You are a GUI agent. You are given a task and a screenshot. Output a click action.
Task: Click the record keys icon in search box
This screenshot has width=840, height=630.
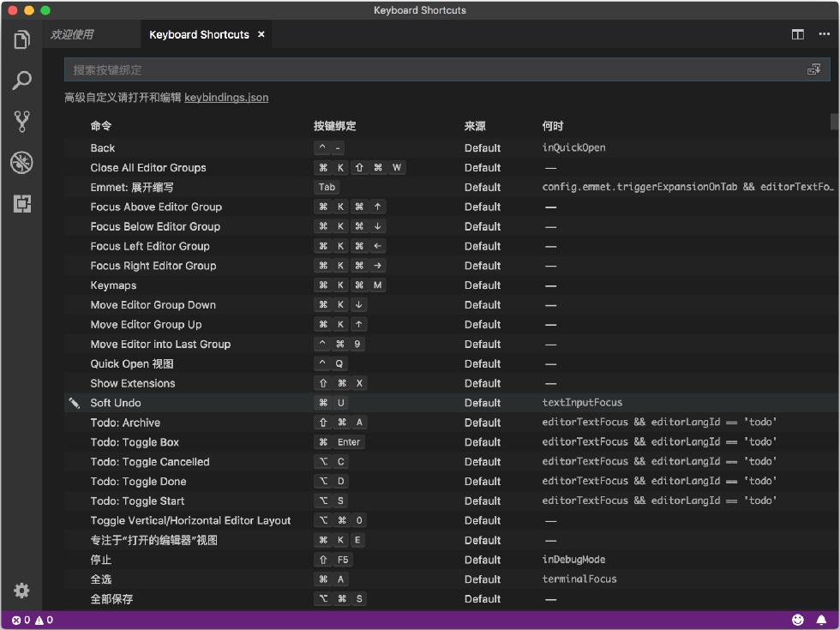click(813, 69)
